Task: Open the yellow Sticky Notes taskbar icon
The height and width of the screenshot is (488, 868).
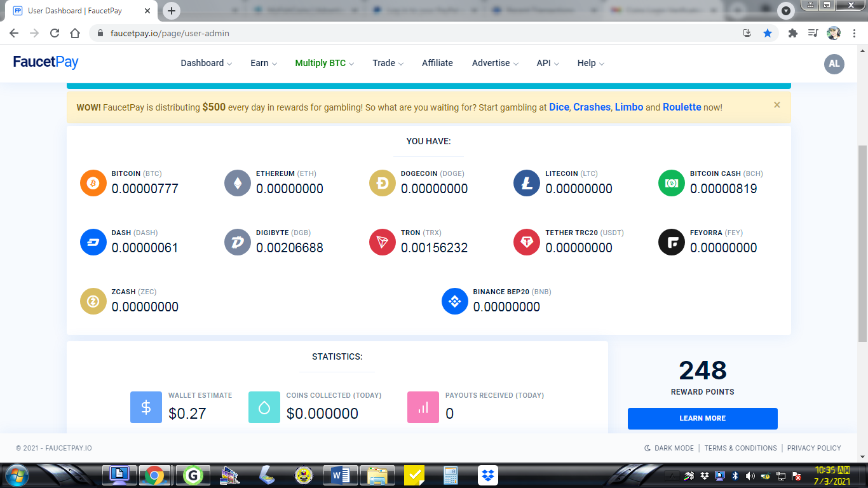Action: [x=415, y=475]
